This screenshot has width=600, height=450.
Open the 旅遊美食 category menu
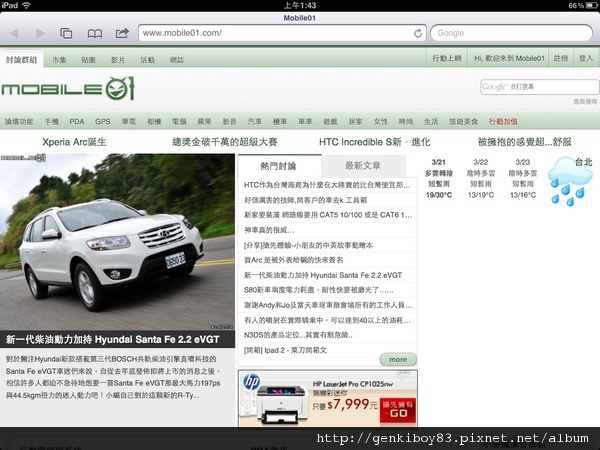(x=463, y=122)
